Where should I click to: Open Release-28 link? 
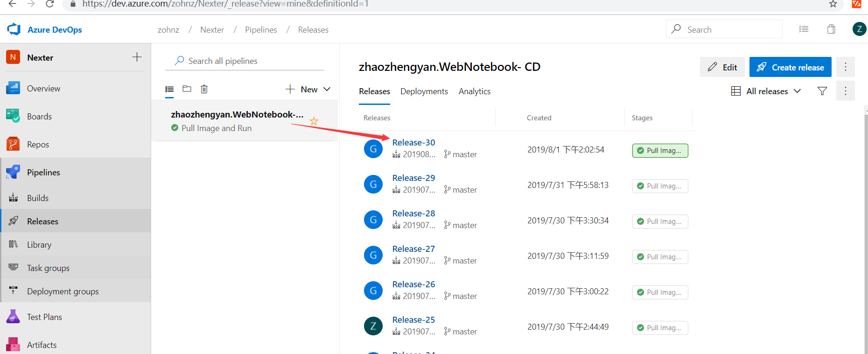(413, 214)
